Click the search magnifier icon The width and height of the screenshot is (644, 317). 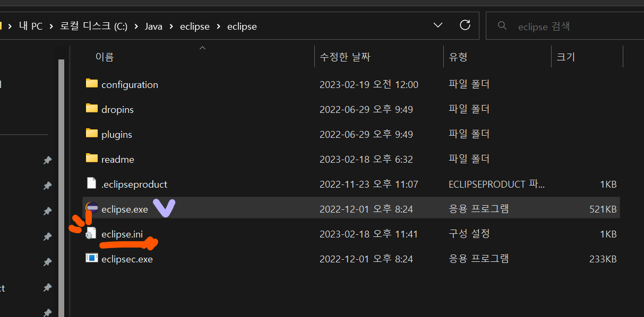click(502, 25)
